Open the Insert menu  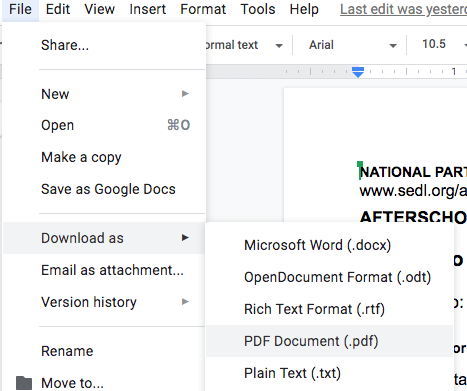[x=147, y=9]
